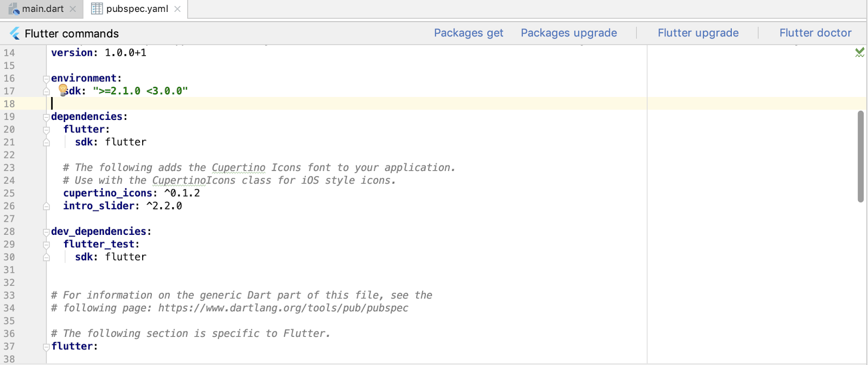Run Packages get
Screen dimensions: 868x365
469,33
